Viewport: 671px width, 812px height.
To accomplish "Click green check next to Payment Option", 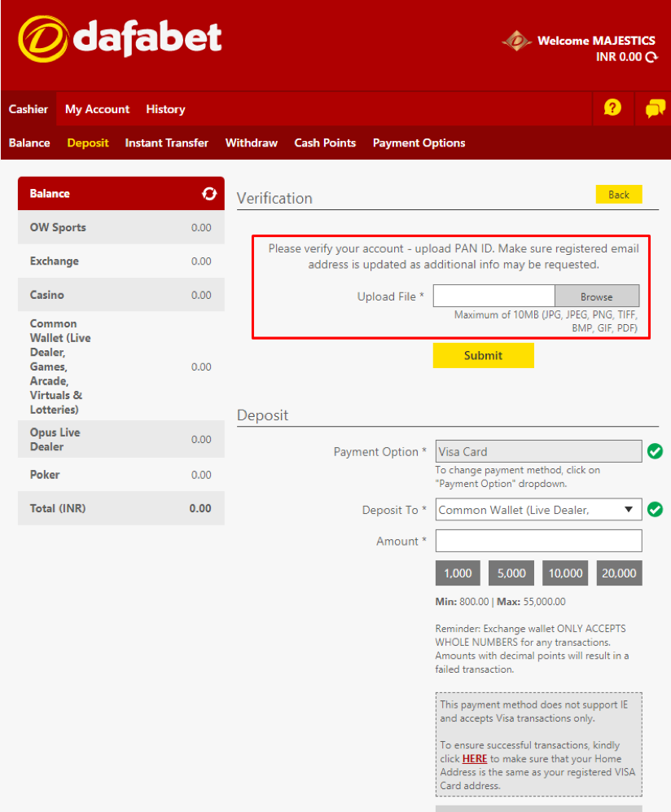I will point(655,451).
